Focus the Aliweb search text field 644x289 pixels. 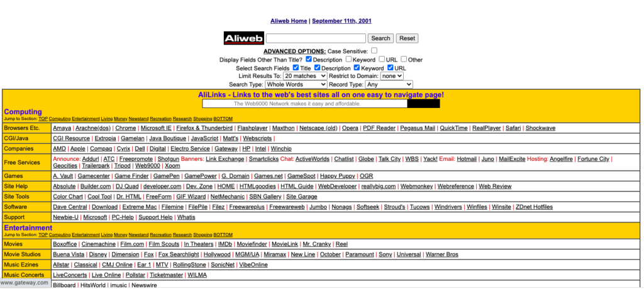tap(316, 38)
